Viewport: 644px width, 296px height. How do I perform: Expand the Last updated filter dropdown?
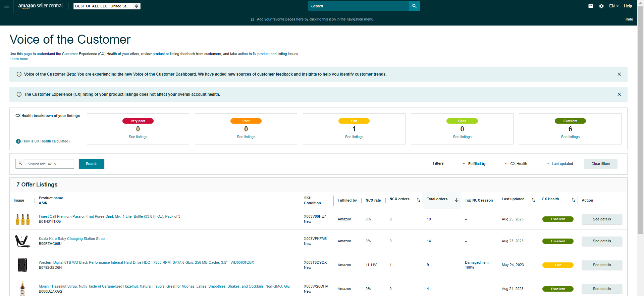559,164
